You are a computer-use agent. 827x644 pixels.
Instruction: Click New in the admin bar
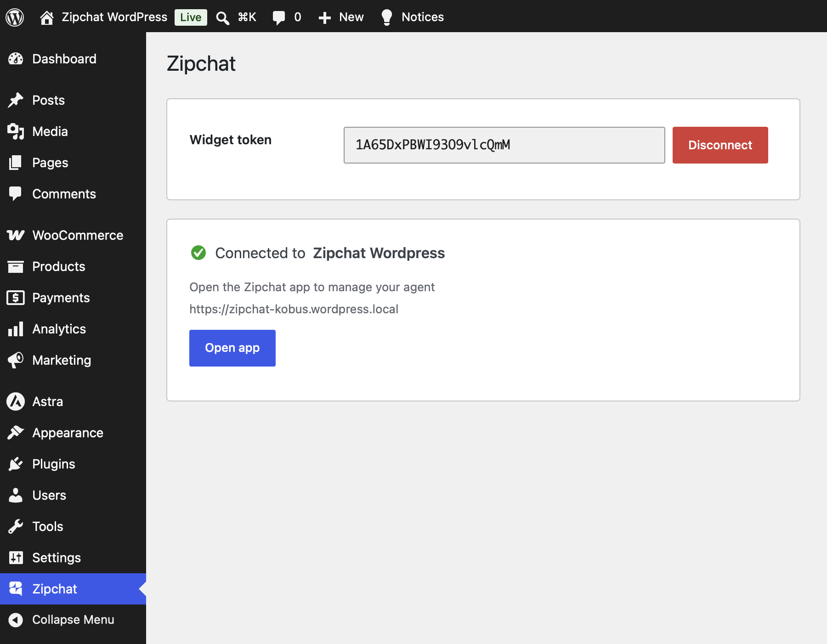[x=351, y=17]
